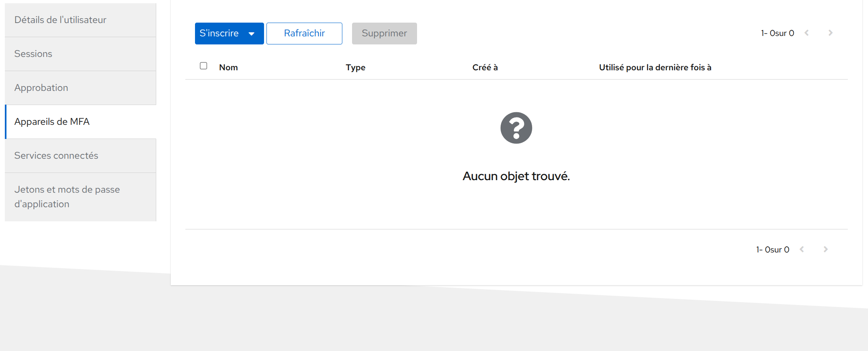Switch to the Sessions tab
The image size is (868, 351).
[33, 54]
